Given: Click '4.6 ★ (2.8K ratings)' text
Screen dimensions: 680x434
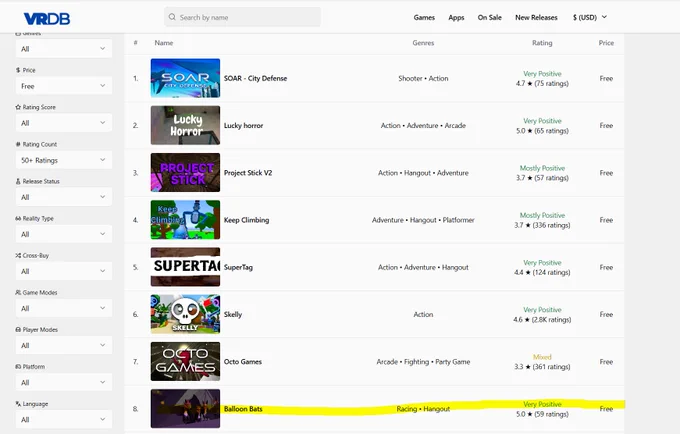Looking at the screenshot, I should coord(542,320).
